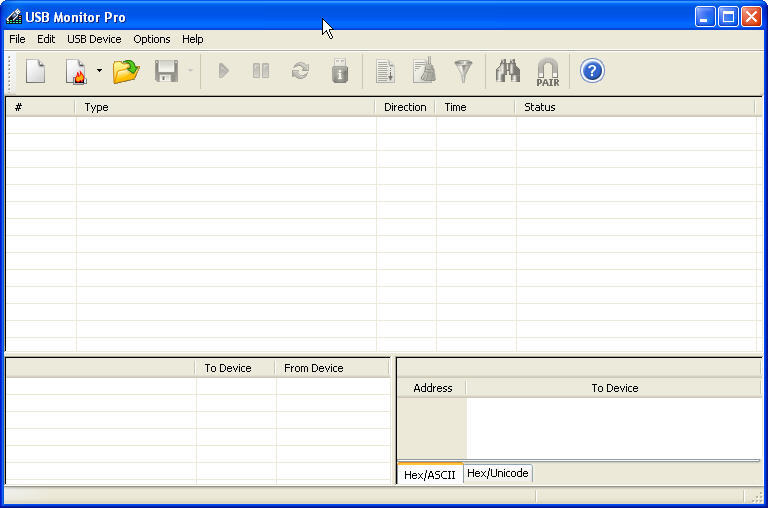Click the # column header
The image size is (768, 508).
pyautogui.click(x=41, y=107)
